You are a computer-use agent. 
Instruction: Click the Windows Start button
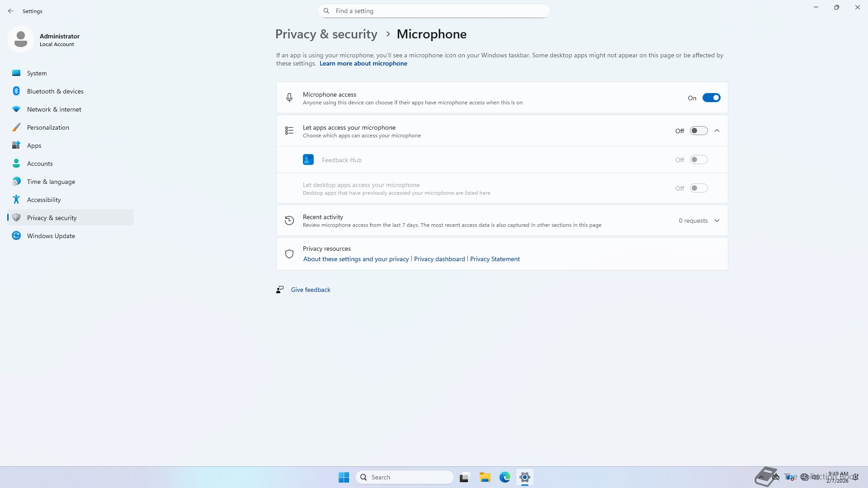(344, 477)
